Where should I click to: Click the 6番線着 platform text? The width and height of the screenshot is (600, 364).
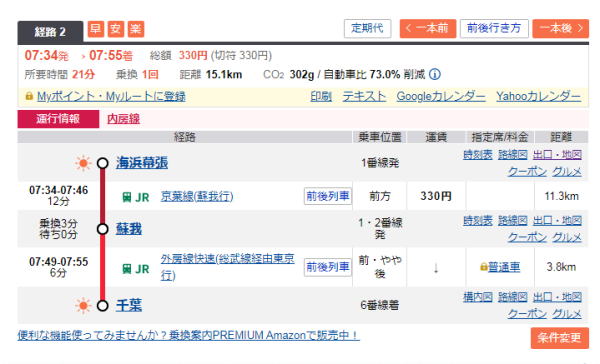[380, 305]
